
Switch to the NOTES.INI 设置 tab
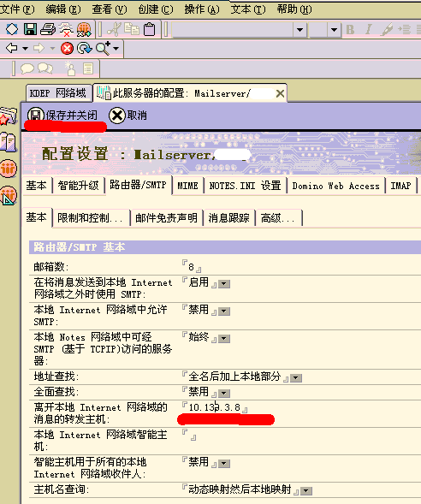pos(246,186)
